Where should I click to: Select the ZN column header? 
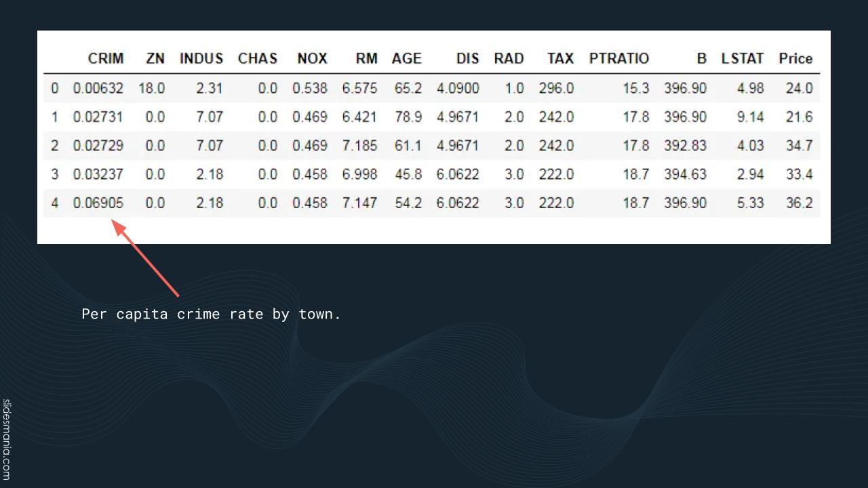coord(155,59)
